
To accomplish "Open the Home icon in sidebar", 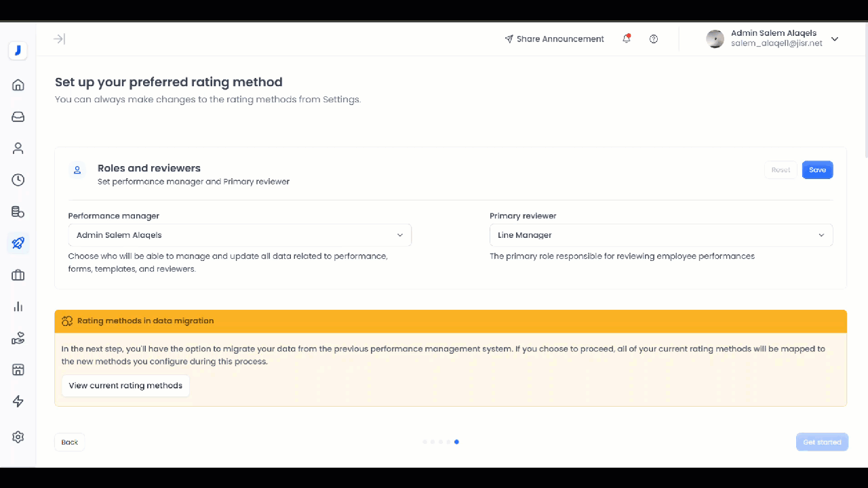I will click(x=18, y=85).
